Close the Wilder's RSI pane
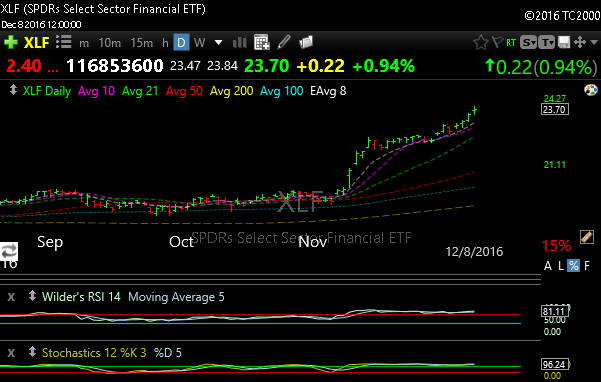Image resolution: width=601 pixels, height=382 pixels. pyautogui.click(x=11, y=297)
